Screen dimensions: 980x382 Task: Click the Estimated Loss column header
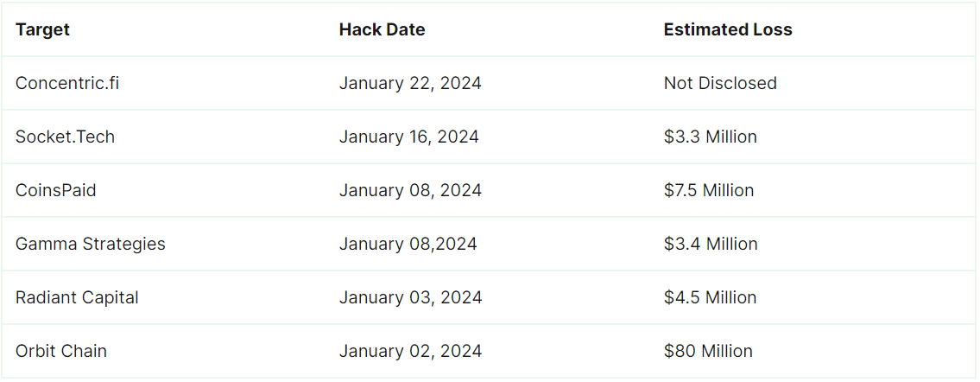[x=728, y=29]
